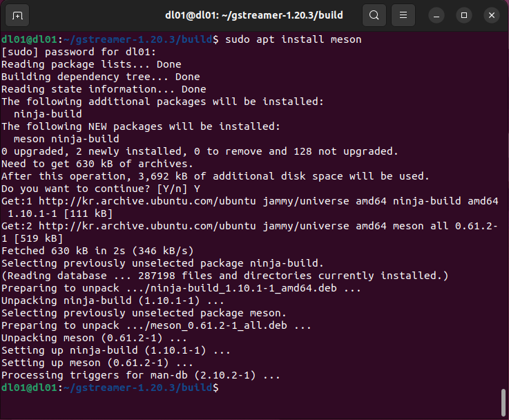Click the 'After this operation, 3,692 kB' line

point(215,176)
